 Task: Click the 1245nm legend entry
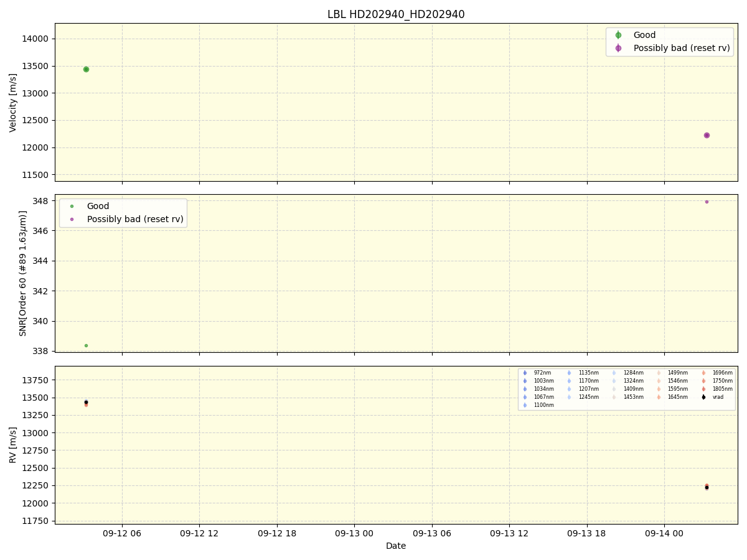pyautogui.click(x=588, y=397)
